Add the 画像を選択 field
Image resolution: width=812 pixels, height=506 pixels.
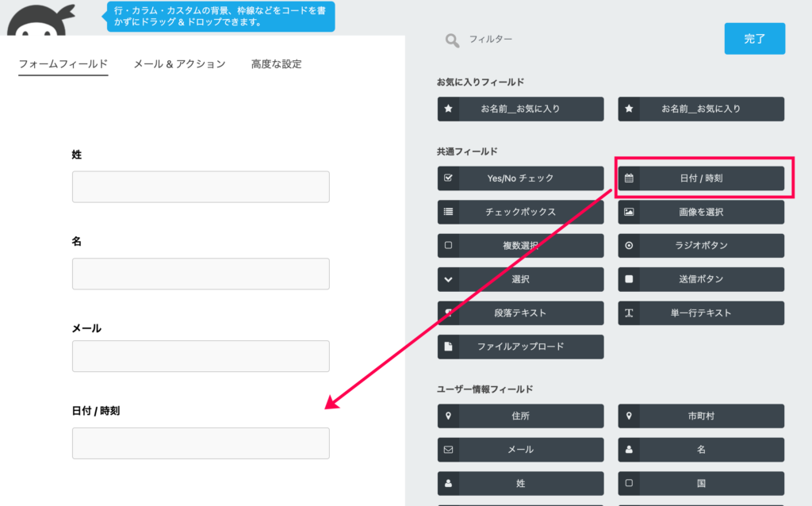pyautogui.click(x=701, y=212)
